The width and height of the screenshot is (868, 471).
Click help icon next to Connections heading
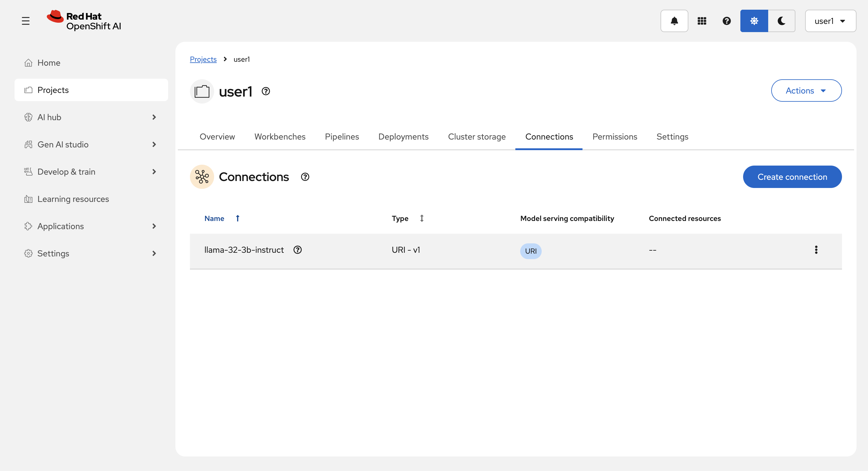[305, 177]
